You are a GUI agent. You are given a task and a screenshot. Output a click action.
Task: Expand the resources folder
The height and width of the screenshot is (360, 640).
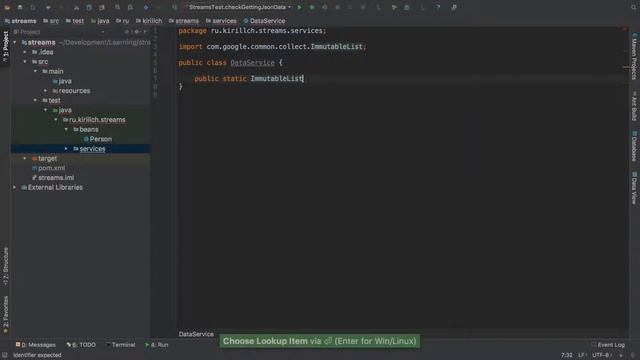46,91
